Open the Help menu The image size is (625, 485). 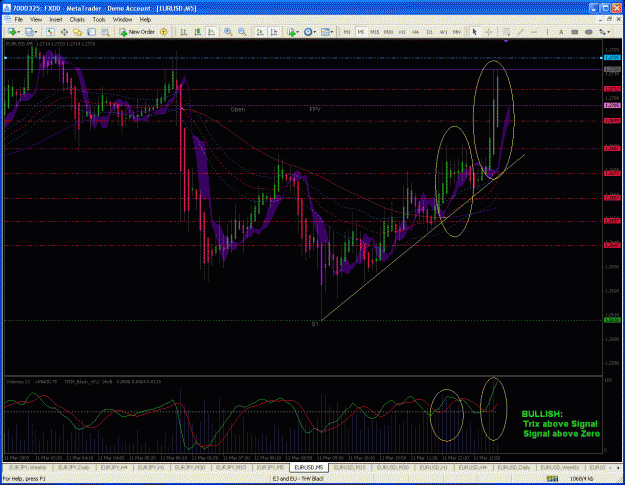(145, 19)
